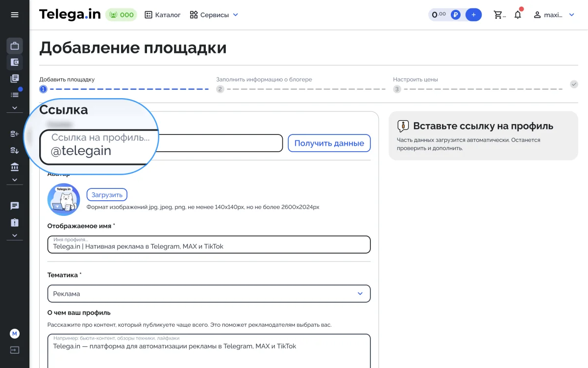Image resolution: width=588 pixels, height=368 pixels.
Task: Click the info icon beside Вставьте ссылку на профиль
Action: (x=403, y=126)
